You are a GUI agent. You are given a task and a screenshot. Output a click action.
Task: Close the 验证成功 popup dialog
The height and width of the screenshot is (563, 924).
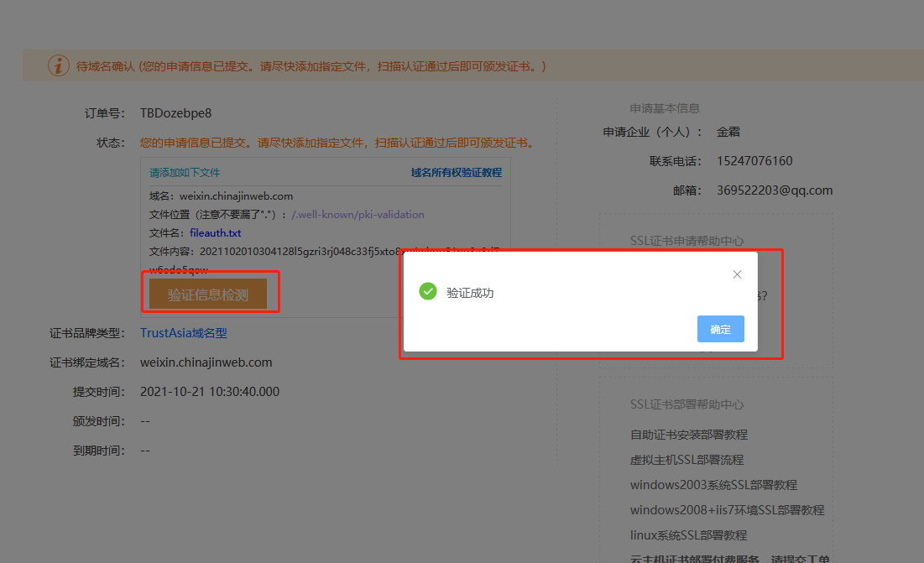coord(737,274)
